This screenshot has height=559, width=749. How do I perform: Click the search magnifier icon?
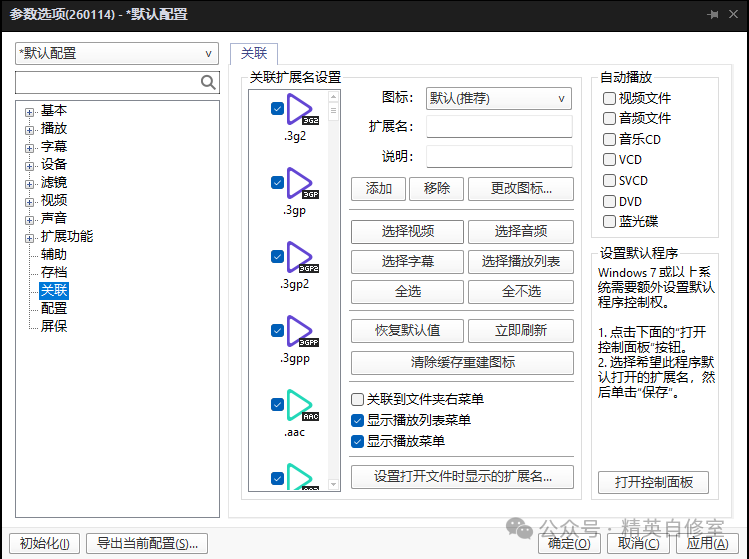click(x=208, y=82)
